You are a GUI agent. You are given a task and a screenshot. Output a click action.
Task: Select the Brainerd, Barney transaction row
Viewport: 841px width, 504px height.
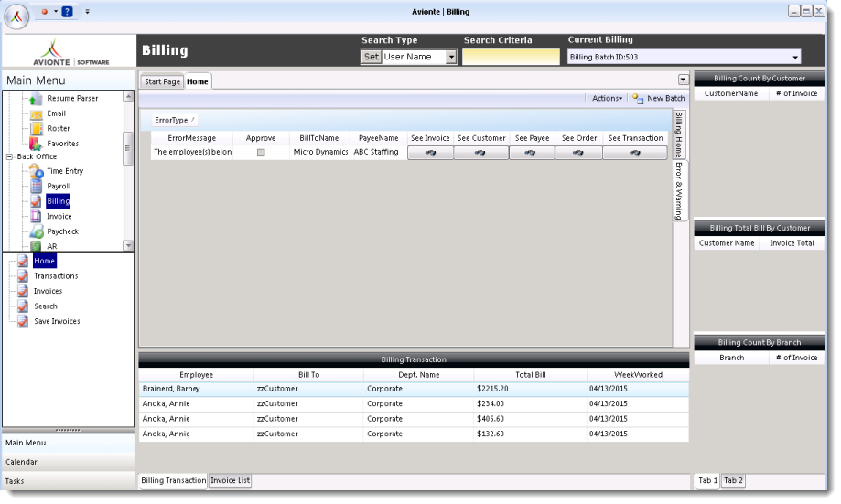(414, 389)
